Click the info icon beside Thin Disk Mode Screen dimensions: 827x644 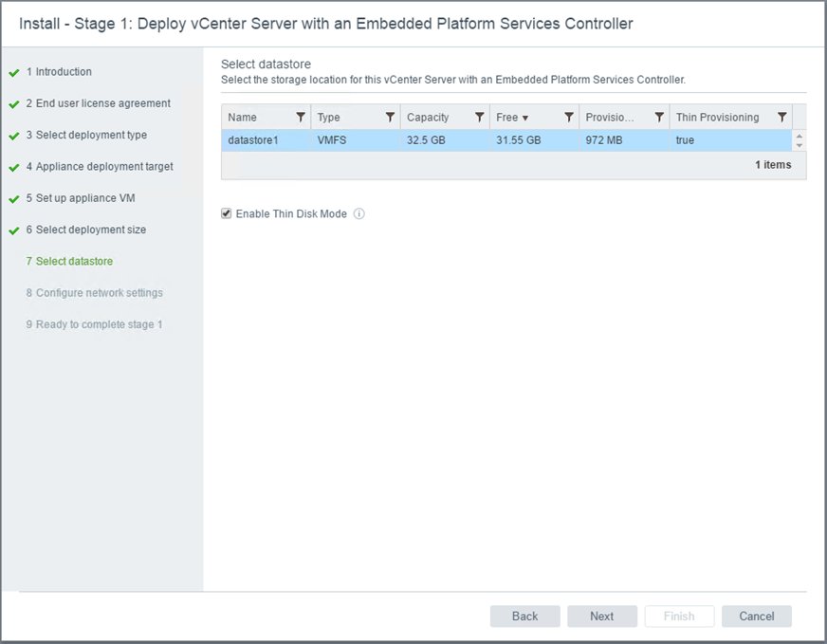tap(359, 214)
